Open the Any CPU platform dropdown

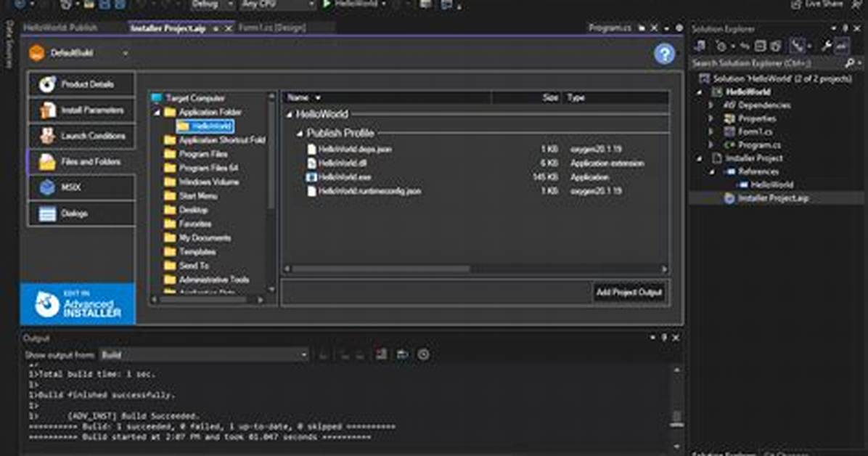(x=278, y=4)
